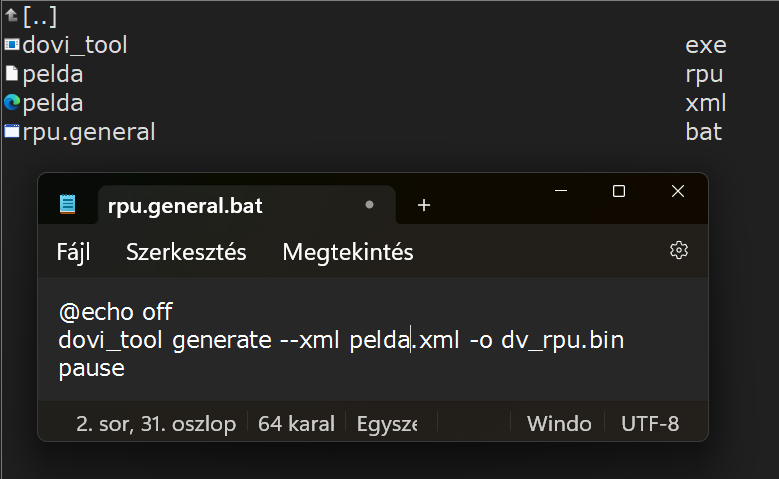The width and height of the screenshot is (779, 479).
Task: Open Notepad settings gear icon
Action: tap(679, 251)
